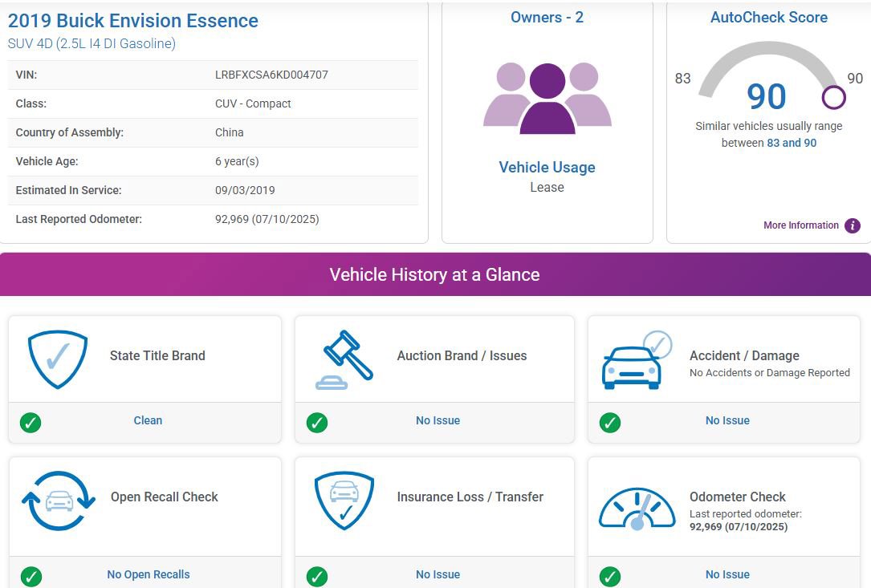Open No Issue under Insurance Loss / Transfer

click(438, 574)
